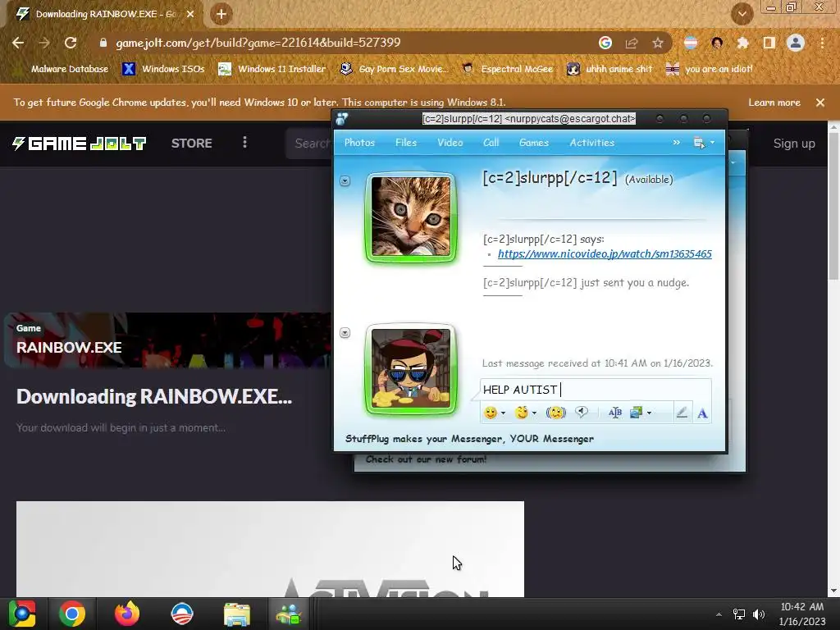Expand the background picker dropdown arrow
This screenshot has width=840, height=630.
point(650,413)
